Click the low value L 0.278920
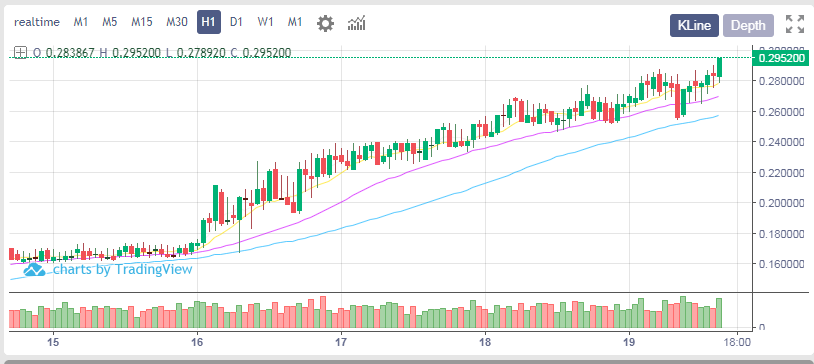Image resolution: width=814 pixels, height=364 pixels. (x=196, y=52)
